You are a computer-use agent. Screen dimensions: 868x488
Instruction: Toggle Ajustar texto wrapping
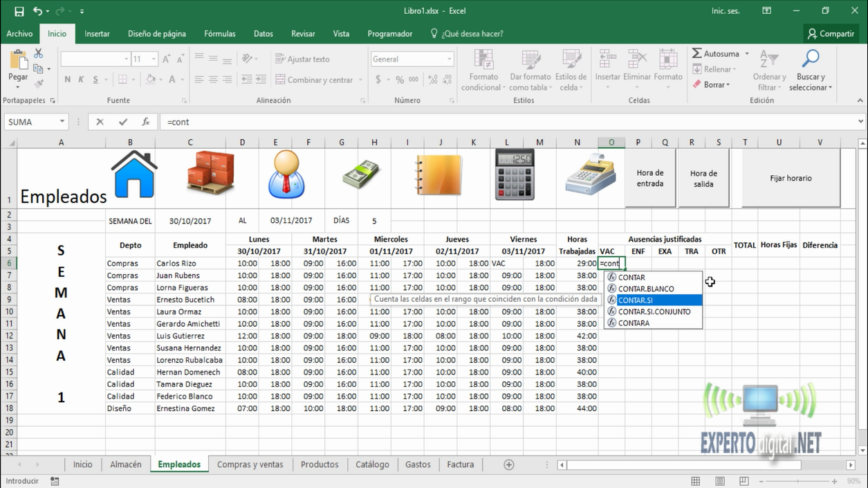[302, 59]
